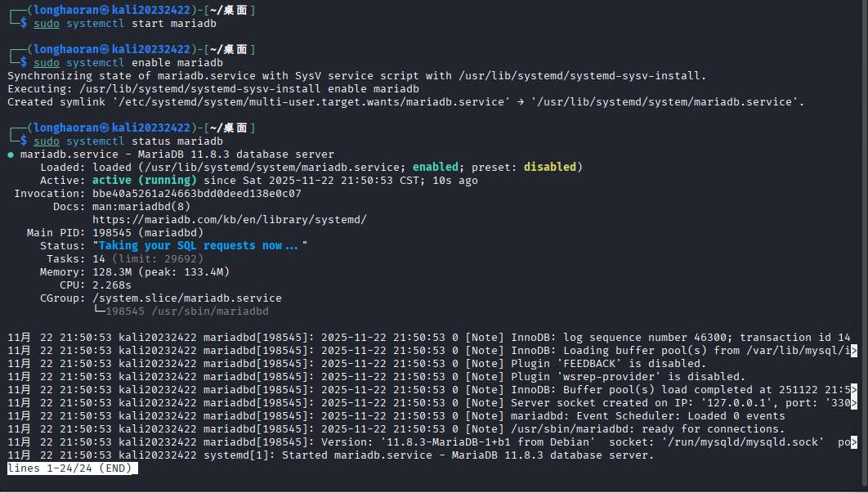Open the mariadb.com systemd documentation URL
The height and width of the screenshot is (493, 868).
229,219
